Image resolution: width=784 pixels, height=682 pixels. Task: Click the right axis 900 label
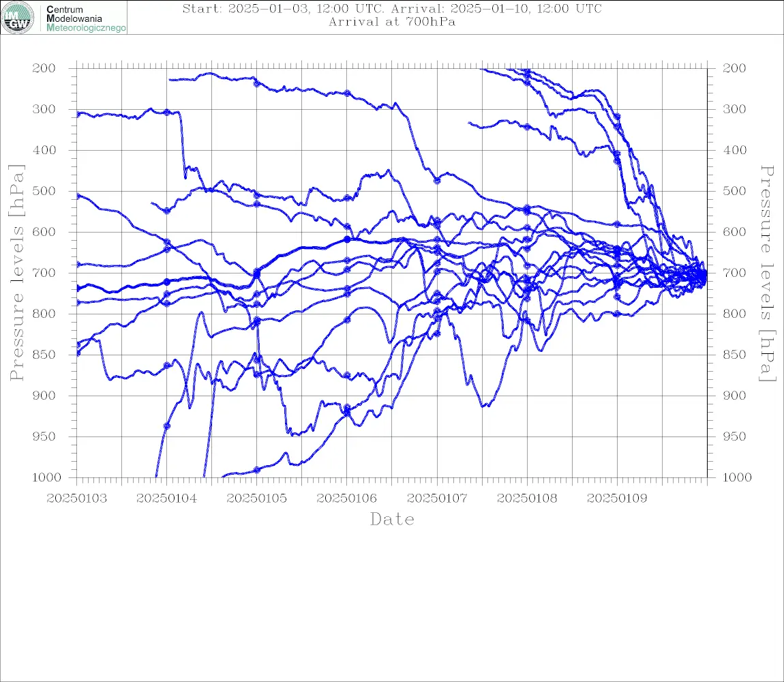tap(734, 396)
